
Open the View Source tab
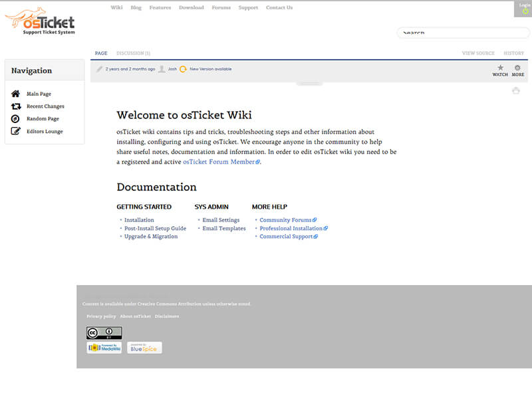tap(478, 53)
